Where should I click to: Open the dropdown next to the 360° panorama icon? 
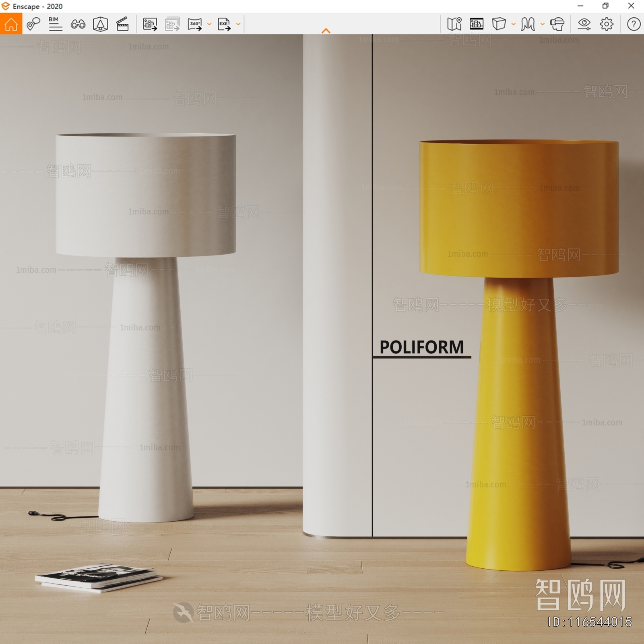[x=209, y=25]
